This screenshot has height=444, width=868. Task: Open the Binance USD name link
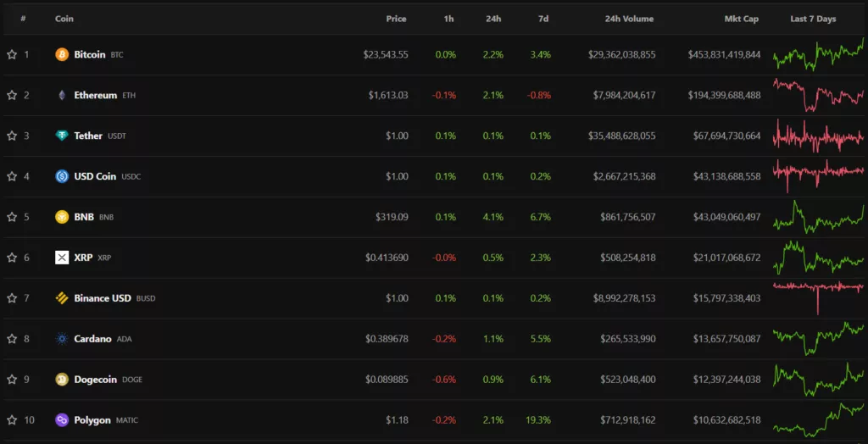(103, 298)
